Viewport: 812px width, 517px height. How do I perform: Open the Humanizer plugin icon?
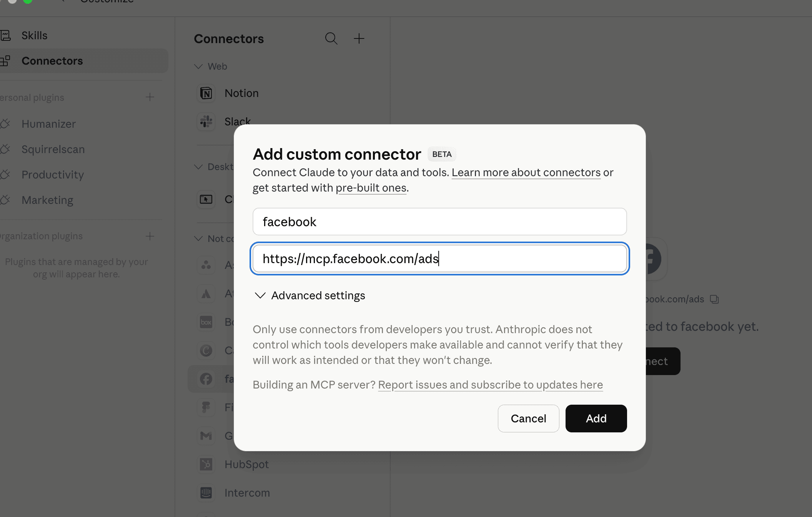pos(5,124)
